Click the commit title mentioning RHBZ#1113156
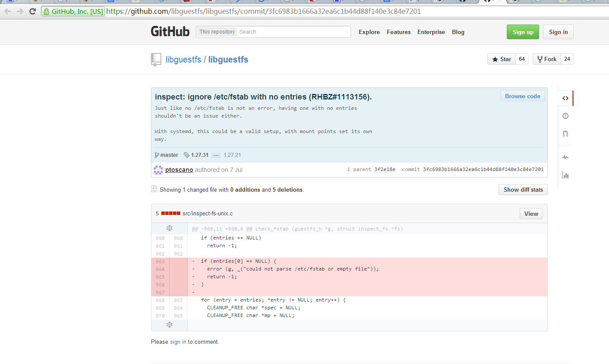The image size is (609, 364). (263, 97)
